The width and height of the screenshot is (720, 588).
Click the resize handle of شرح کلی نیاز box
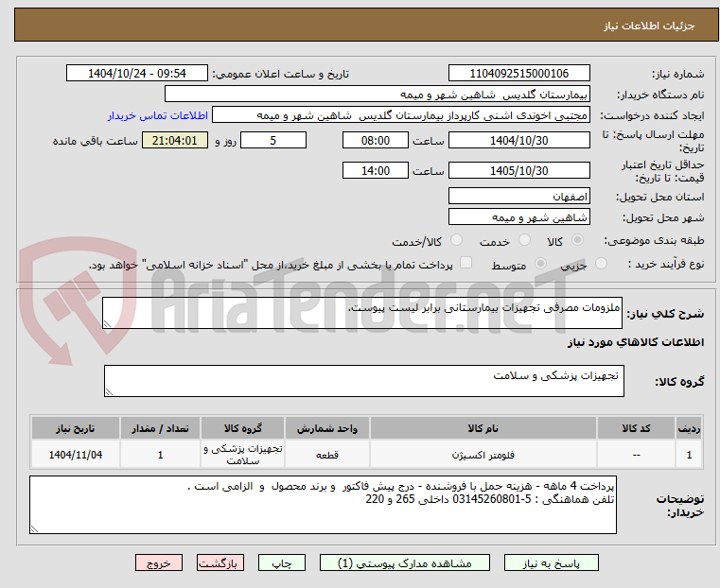[x=107, y=324]
